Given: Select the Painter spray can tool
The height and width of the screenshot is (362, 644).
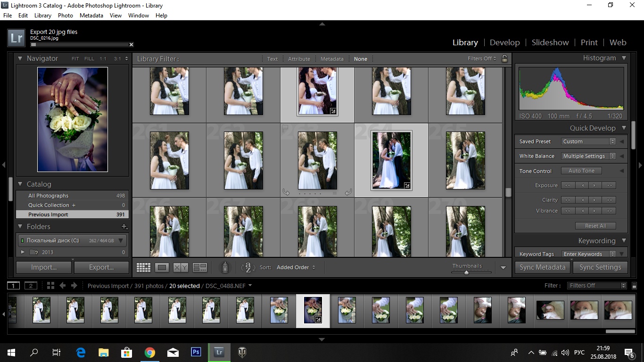Looking at the screenshot, I should click(225, 267).
